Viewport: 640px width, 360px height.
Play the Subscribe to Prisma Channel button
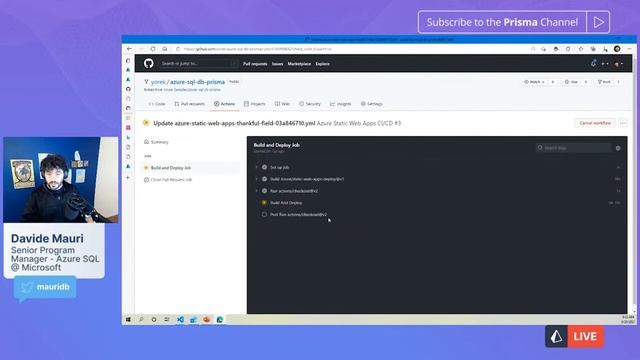[x=598, y=22]
